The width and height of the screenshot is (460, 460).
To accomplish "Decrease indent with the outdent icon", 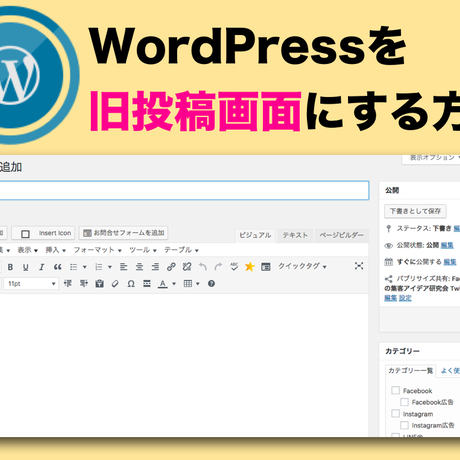I will click(x=68, y=284).
